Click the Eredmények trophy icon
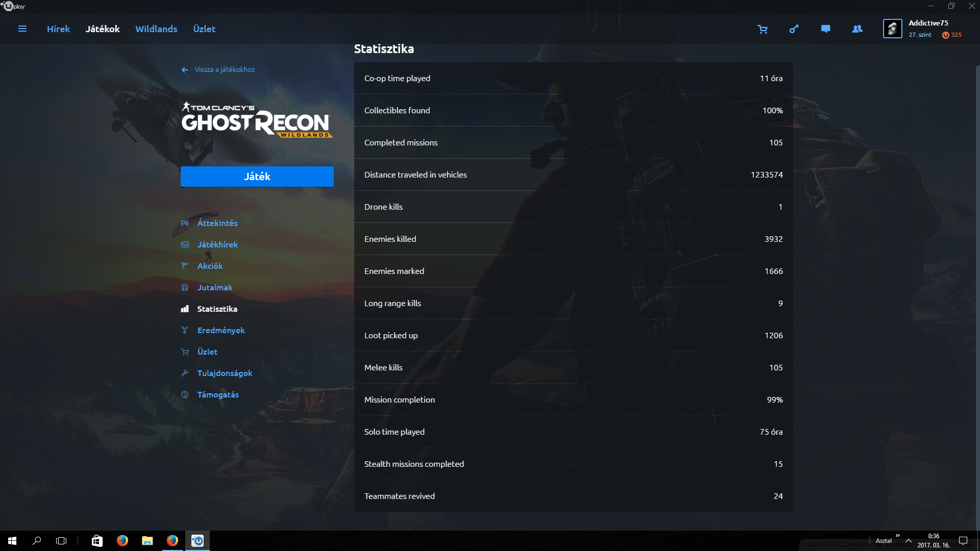 pos(185,330)
